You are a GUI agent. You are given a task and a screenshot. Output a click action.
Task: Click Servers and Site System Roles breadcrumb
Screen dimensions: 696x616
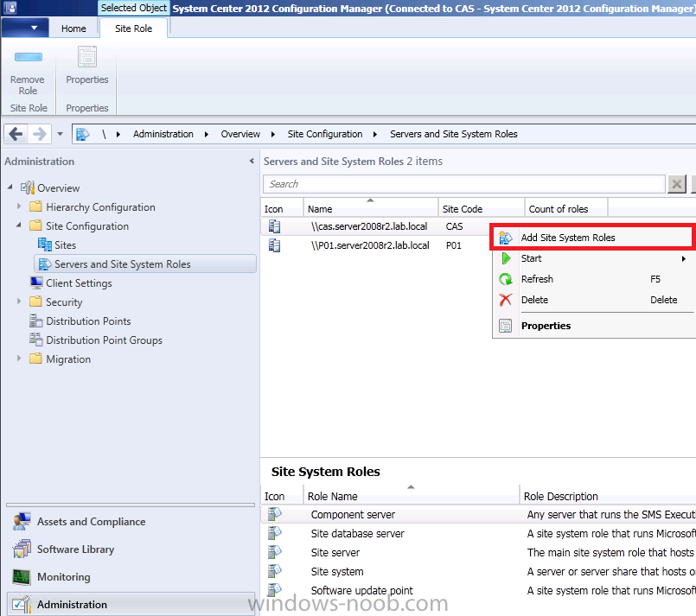point(454,134)
